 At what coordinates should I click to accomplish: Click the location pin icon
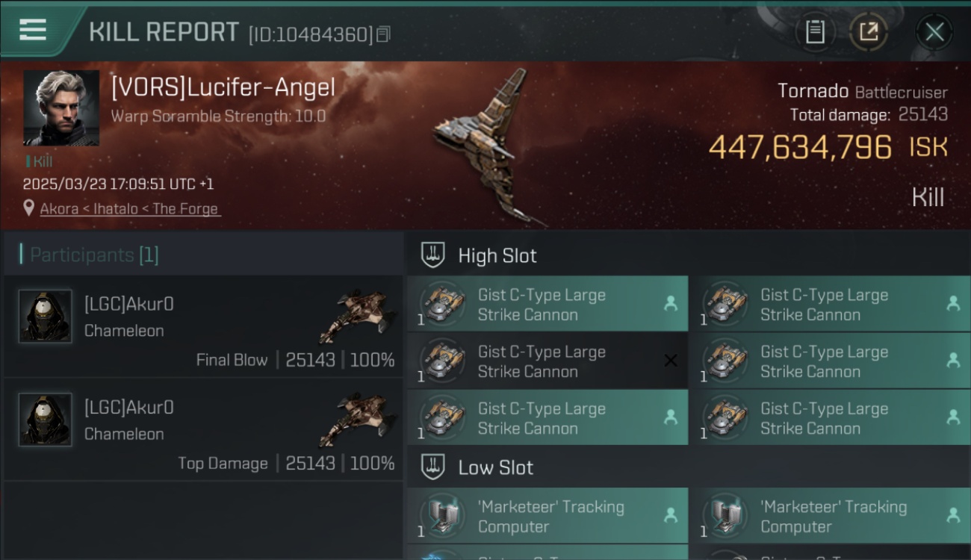tap(29, 208)
